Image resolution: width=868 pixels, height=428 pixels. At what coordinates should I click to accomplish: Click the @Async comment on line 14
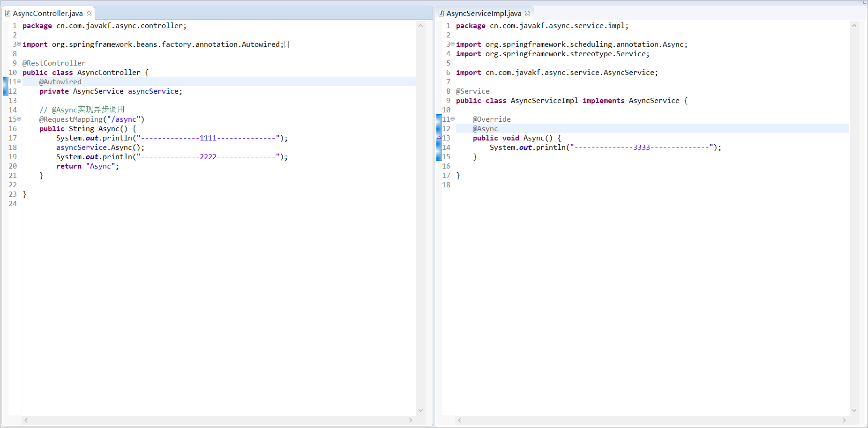click(x=82, y=110)
